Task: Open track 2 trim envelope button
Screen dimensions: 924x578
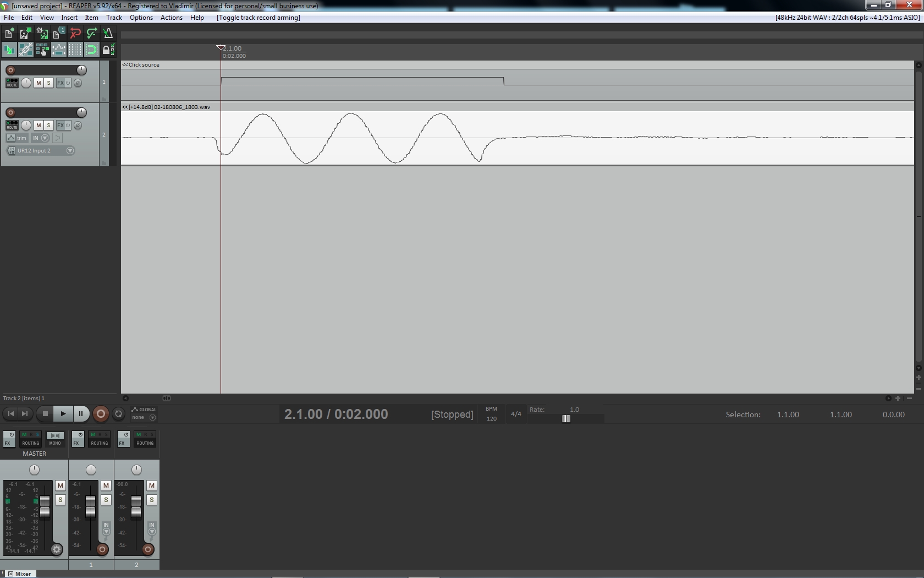Action: (x=17, y=138)
